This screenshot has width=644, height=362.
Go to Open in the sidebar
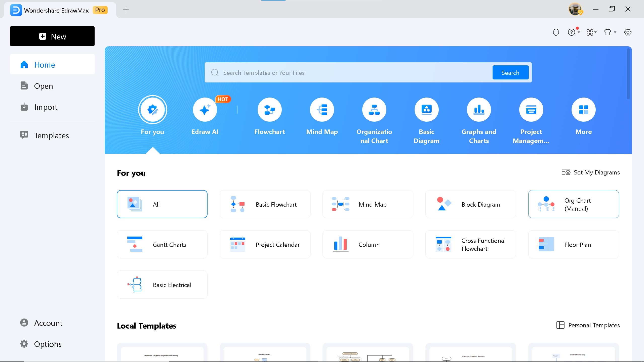52,86
